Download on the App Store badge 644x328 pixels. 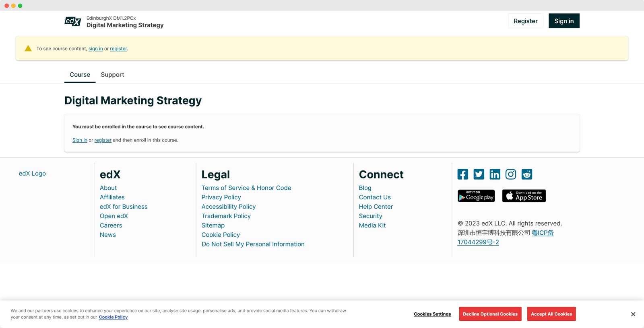click(x=524, y=196)
